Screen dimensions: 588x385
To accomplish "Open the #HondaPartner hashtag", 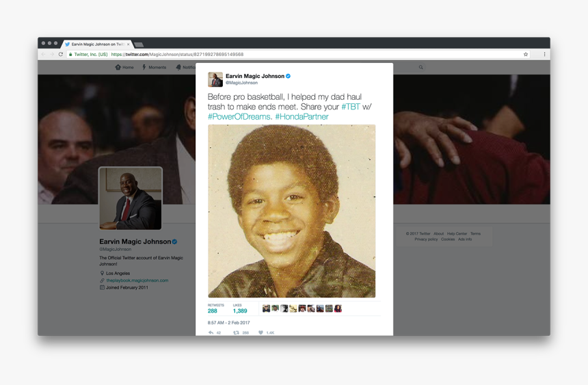I will tap(302, 117).
